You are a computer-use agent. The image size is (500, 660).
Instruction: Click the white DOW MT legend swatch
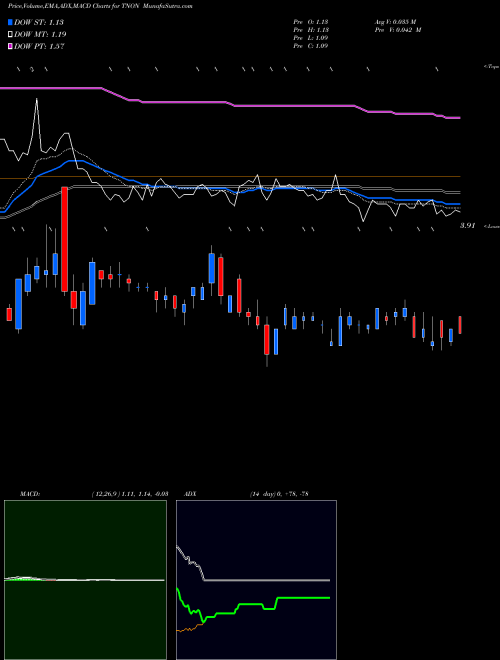click(10, 35)
